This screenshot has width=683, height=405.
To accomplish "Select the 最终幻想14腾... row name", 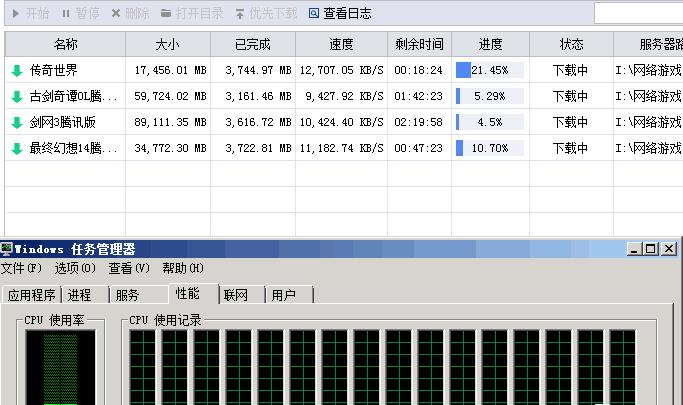I will click(x=73, y=148).
